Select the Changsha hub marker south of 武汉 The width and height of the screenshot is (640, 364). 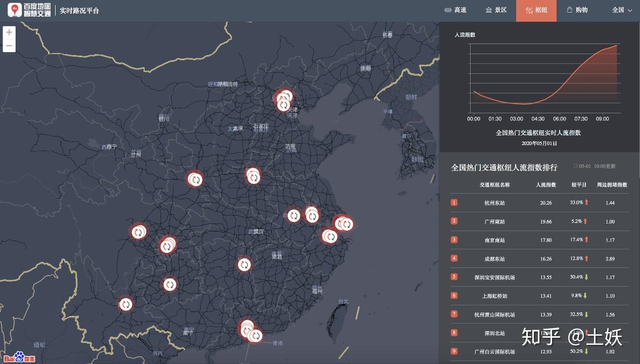pyautogui.click(x=244, y=264)
